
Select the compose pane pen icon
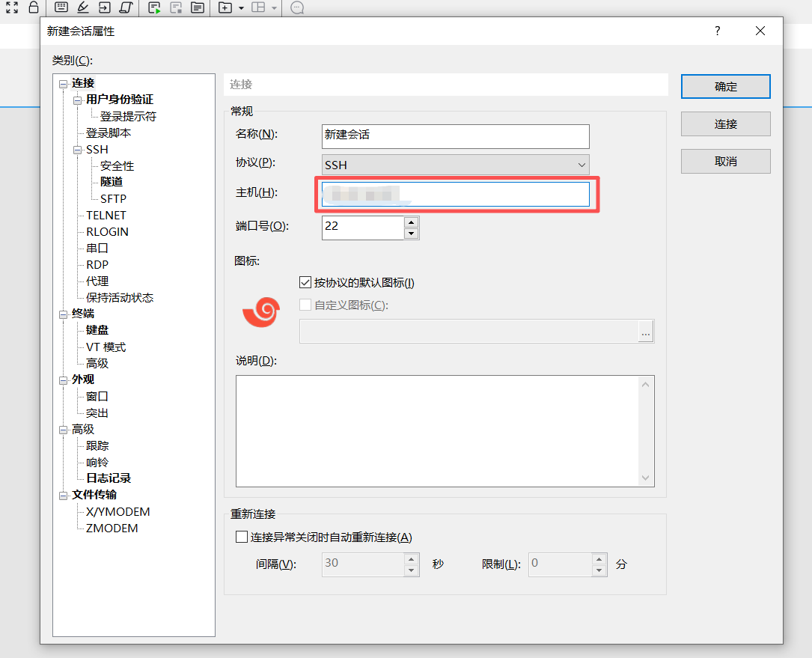pos(83,8)
